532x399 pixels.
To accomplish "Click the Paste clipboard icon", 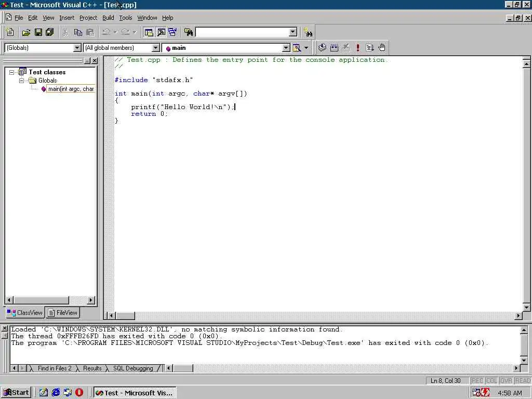I will tap(90, 32).
